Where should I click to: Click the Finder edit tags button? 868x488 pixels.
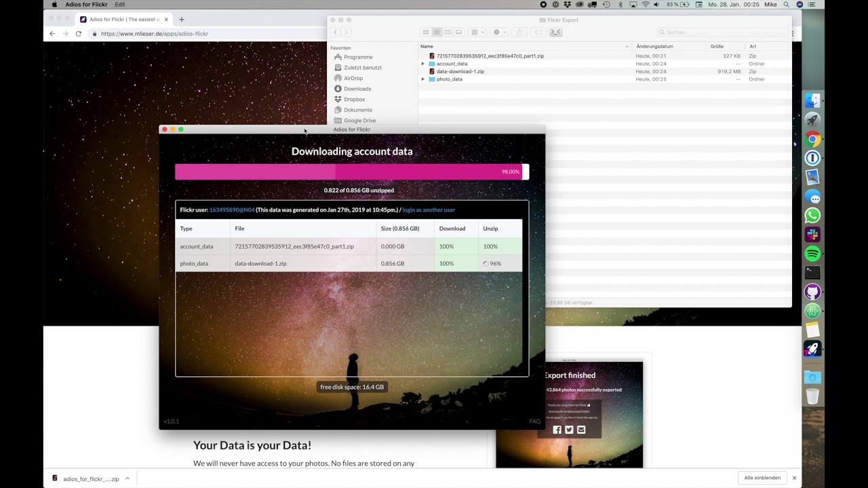(x=538, y=32)
